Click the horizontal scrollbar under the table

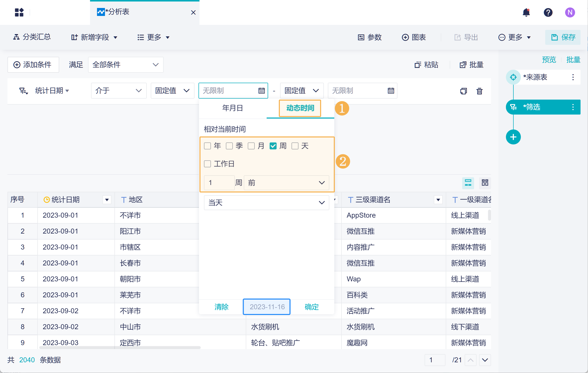119,347
